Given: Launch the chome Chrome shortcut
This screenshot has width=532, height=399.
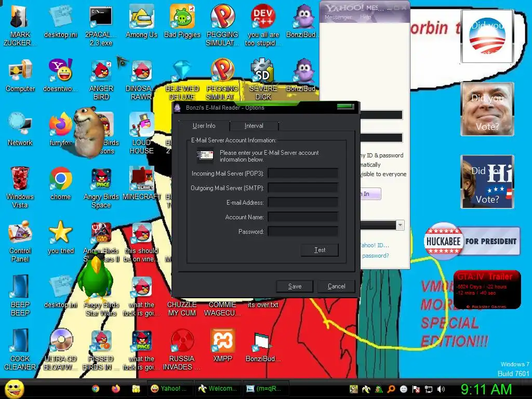Looking at the screenshot, I should pyautogui.click(x=60, y=183).
